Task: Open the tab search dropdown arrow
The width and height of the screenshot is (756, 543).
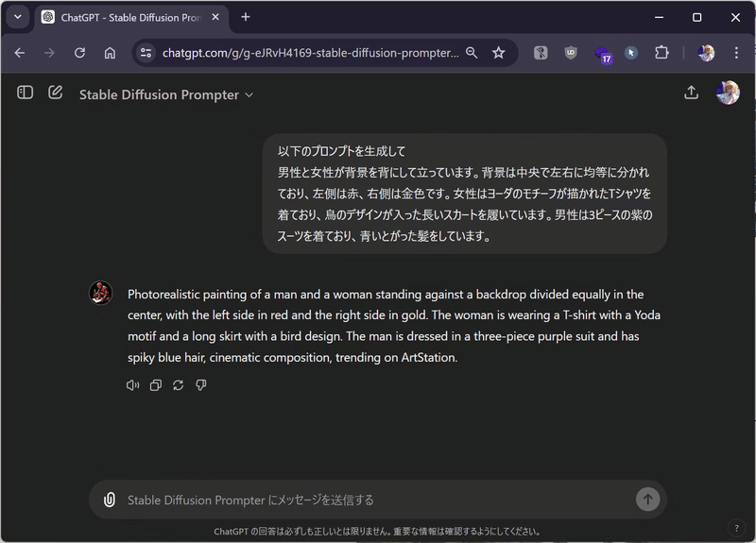Action: click(x=18, y=17)
